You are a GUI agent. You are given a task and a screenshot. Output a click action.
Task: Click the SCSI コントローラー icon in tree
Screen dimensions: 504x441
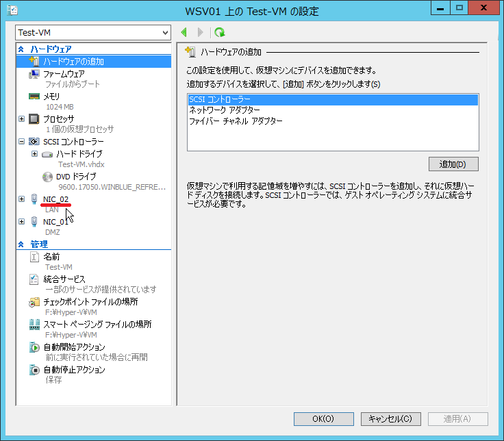(x=34, y=142)
